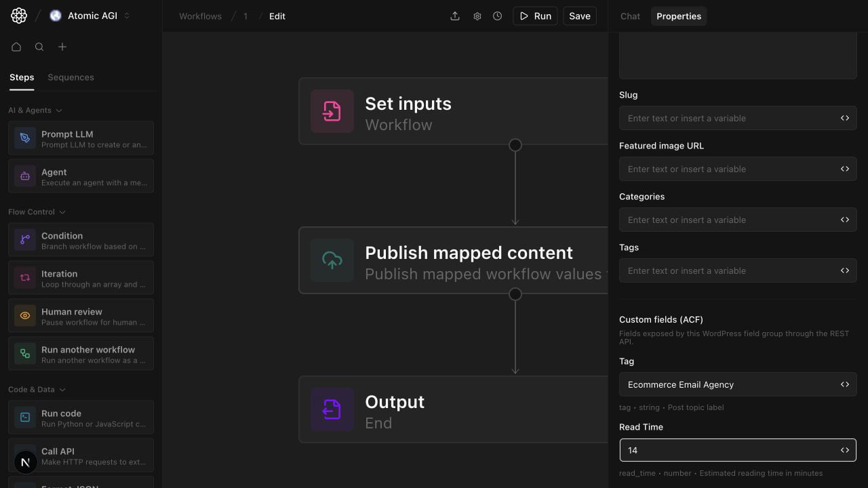Click the app logo icon

coord(19,16)
